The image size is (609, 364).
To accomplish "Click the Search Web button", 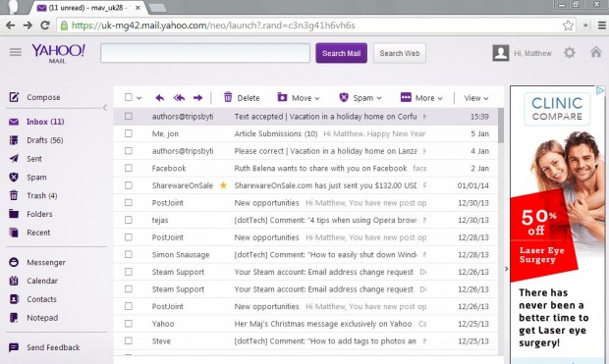I will coord(400,53).
